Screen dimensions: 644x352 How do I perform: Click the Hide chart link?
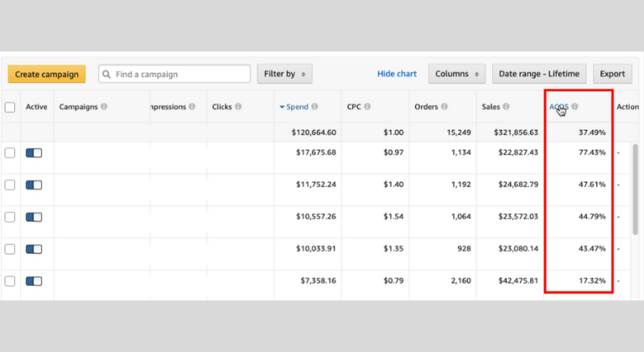pos(397,74)
